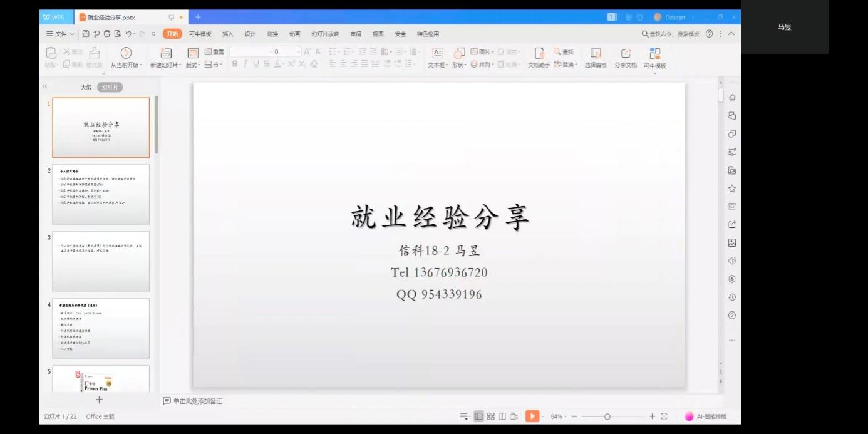Switch to slide sorter view
868x434 pixels.
click(491, 416)
